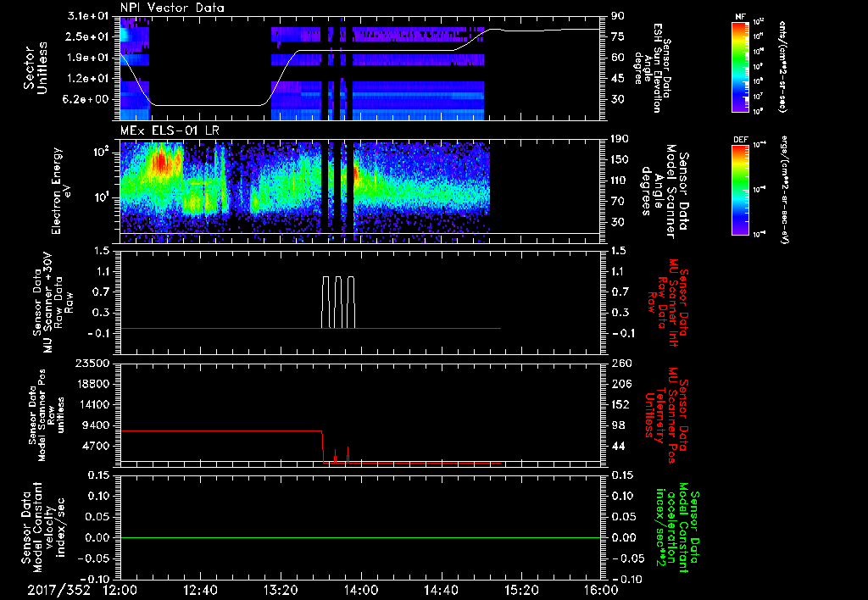Select the 14:00 time axis label
868x600 pixels.
coord(361,590)
